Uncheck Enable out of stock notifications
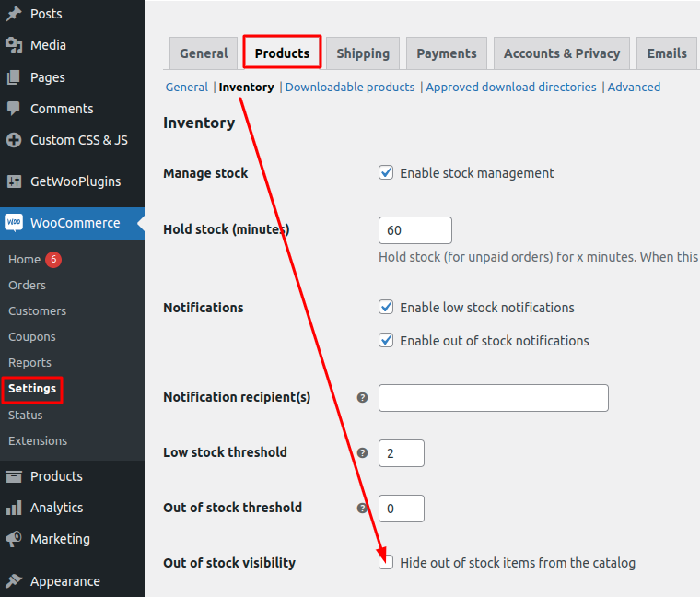This screenshot has height=597, width=700. point(386,340)
